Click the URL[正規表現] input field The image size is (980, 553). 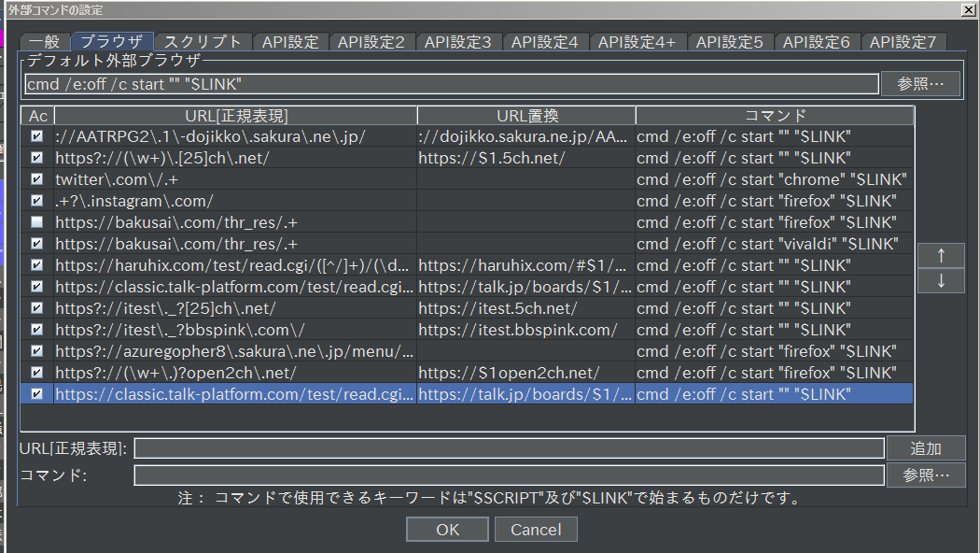point(510,448)
